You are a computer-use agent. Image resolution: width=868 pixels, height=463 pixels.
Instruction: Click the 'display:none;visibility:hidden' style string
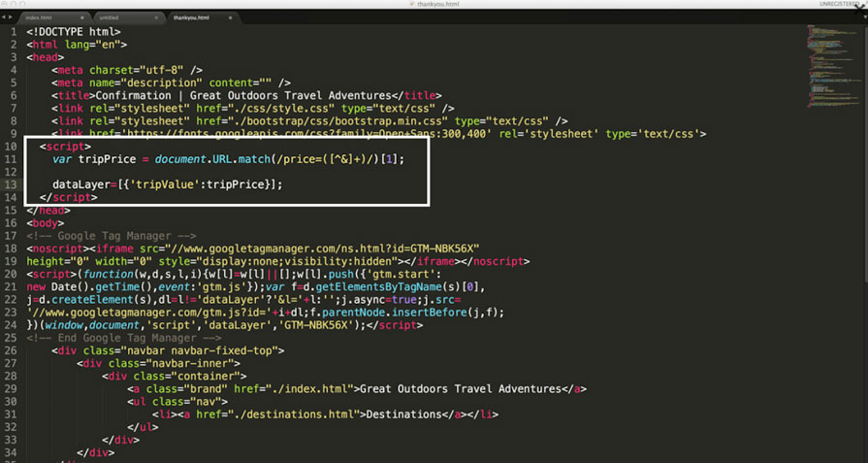pos(298,261)
